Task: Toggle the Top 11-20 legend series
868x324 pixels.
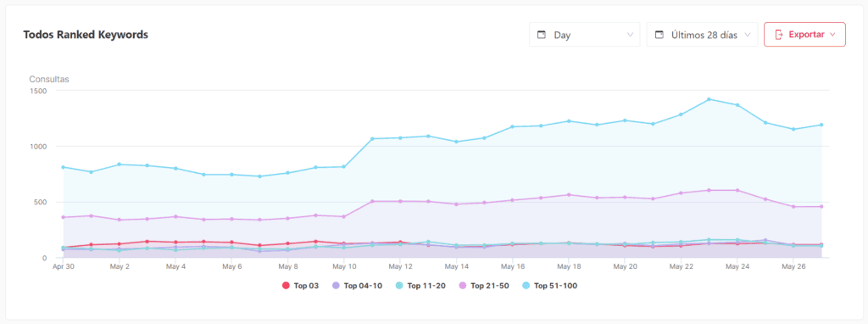Action: (420, 286)
